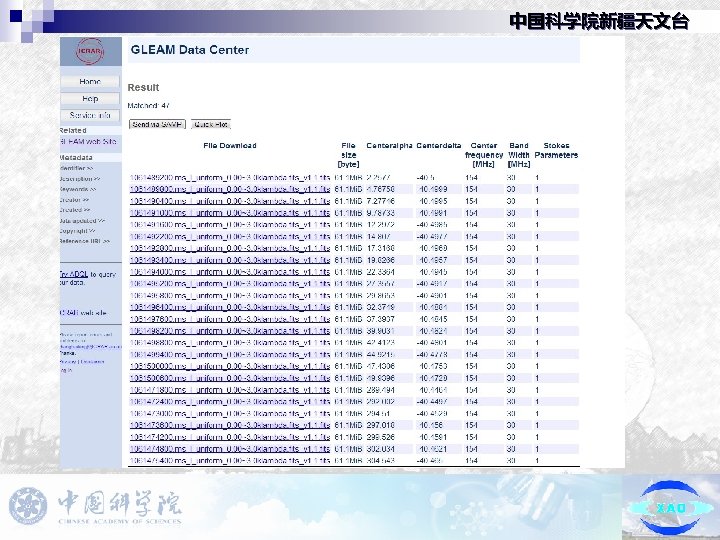Click the Send via SAMP button
The image size is (720, 540).
tap(158, 124)
